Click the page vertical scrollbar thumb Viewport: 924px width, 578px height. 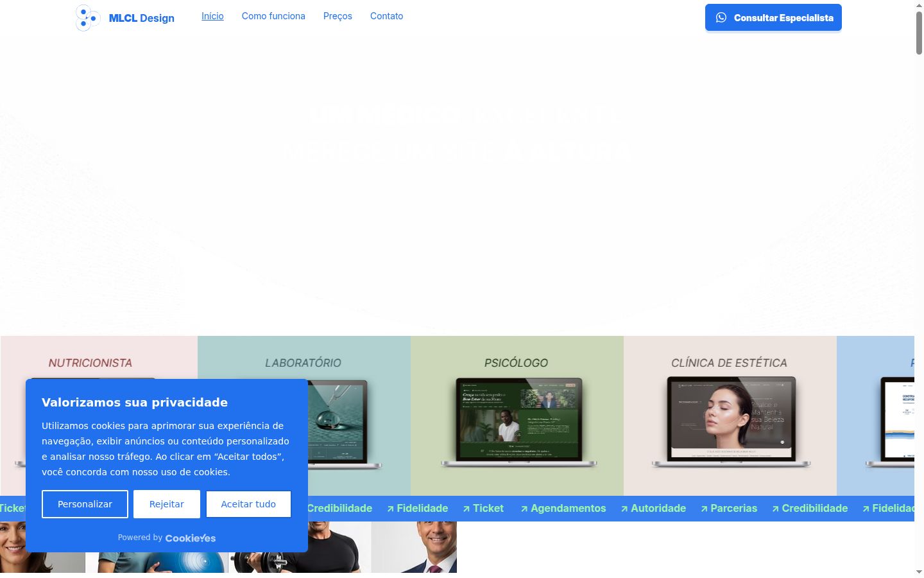pyautogui.click(x=919, y=32)
